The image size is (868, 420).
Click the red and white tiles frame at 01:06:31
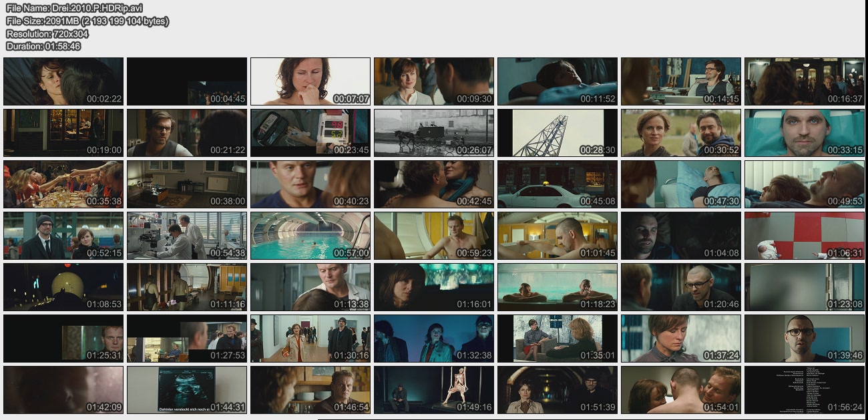tap(805, 236)
